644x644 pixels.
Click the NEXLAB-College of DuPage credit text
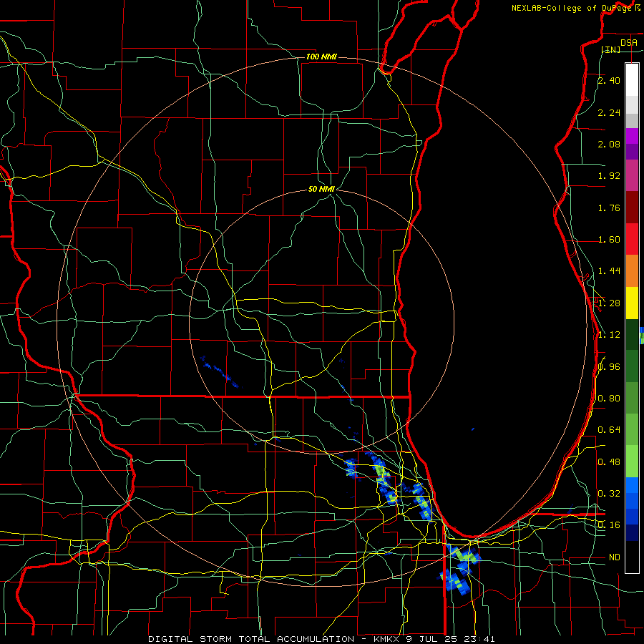click(x=572, y=8)
